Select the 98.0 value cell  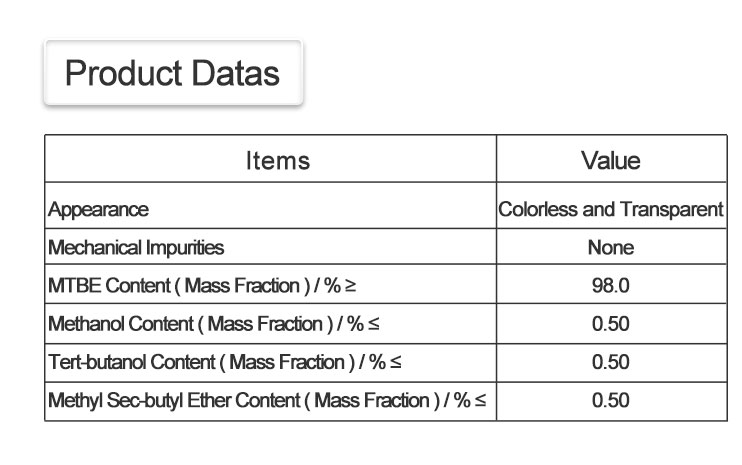610,286
